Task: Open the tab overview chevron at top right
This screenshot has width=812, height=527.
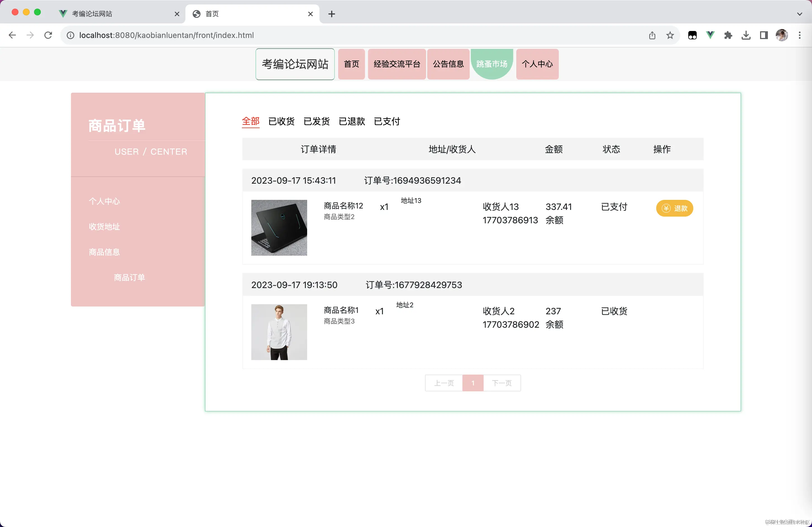Action: click(x=799, y=14)
